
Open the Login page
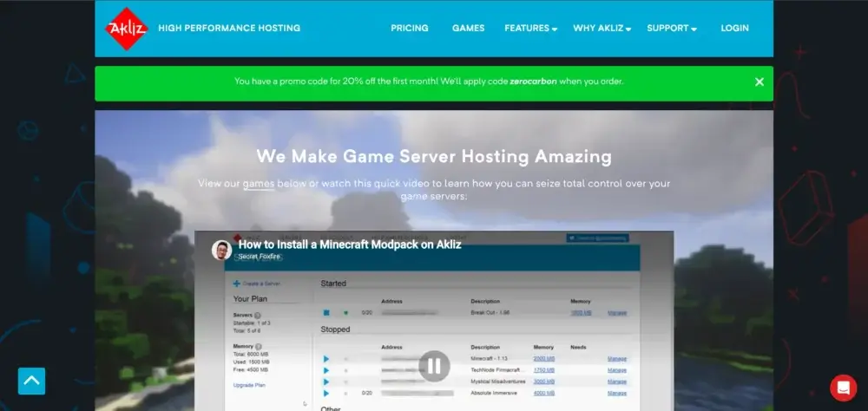point(734,29)
